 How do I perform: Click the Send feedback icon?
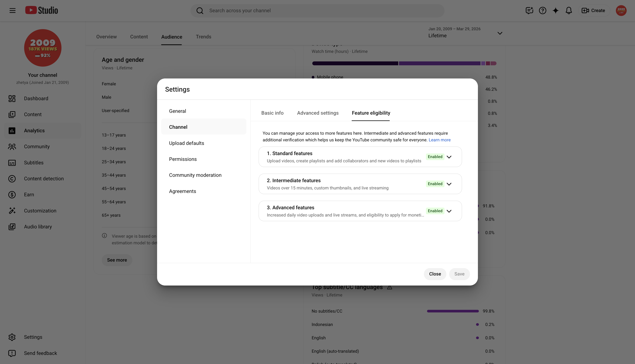point(12,353)
